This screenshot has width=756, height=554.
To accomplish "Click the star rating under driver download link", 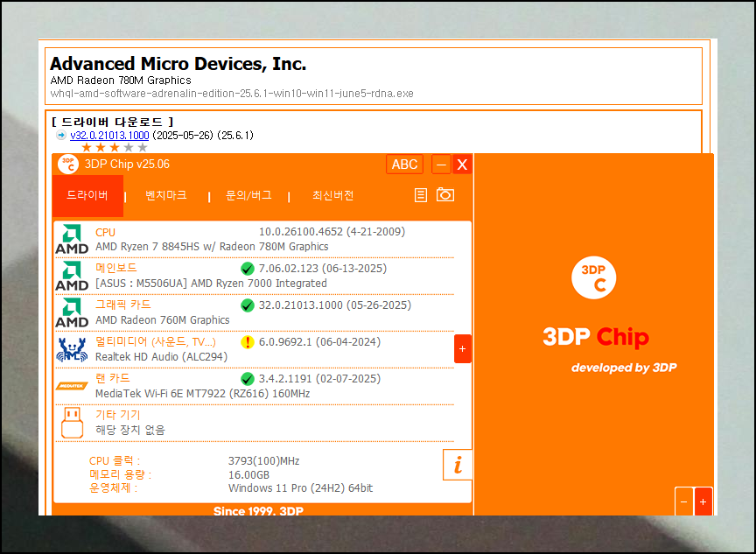I will (x=115, y=148).
